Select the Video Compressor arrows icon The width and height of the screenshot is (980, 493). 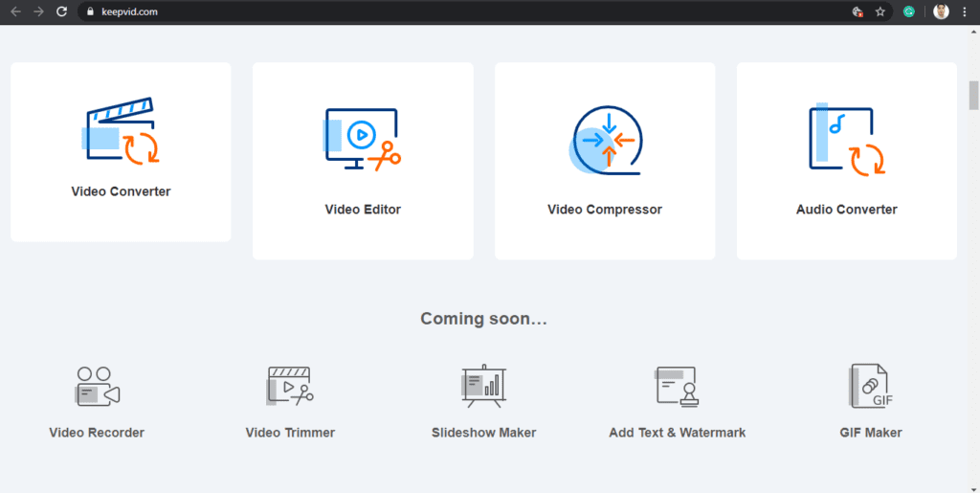(605, 140)
